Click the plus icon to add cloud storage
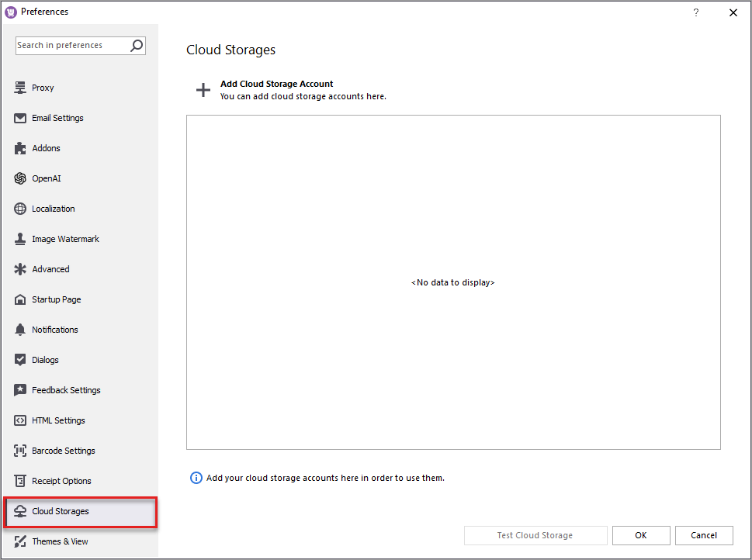Screen dimensions: 752x560 tap(203, 89)
